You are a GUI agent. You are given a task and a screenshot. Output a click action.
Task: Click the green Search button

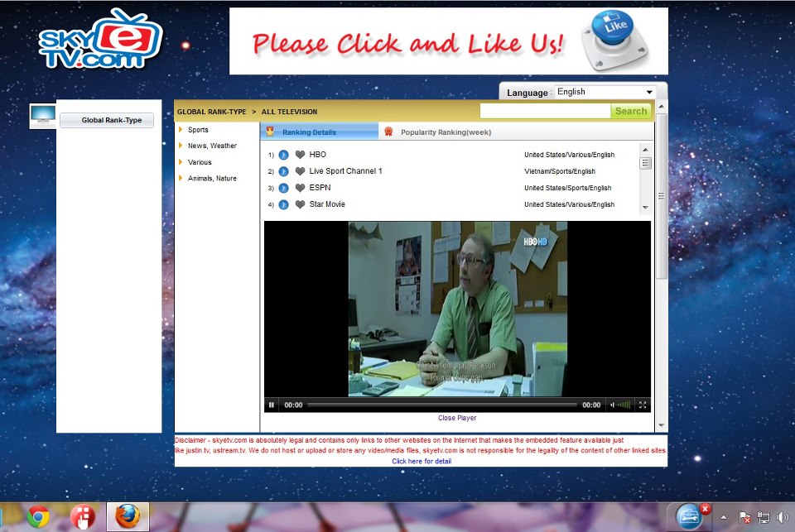[x=631, y=111]
